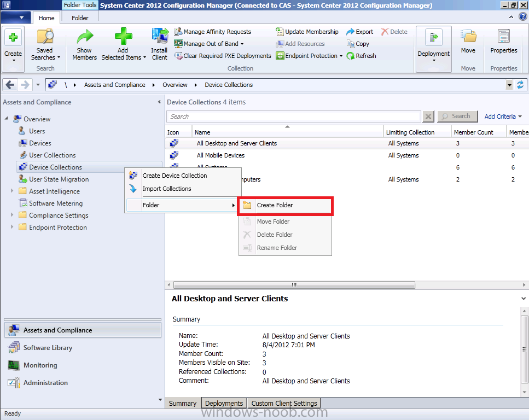Select the Assets and Compliance workspace
Image resolution: width=529 pixels, height=420 pixels.
83,330
